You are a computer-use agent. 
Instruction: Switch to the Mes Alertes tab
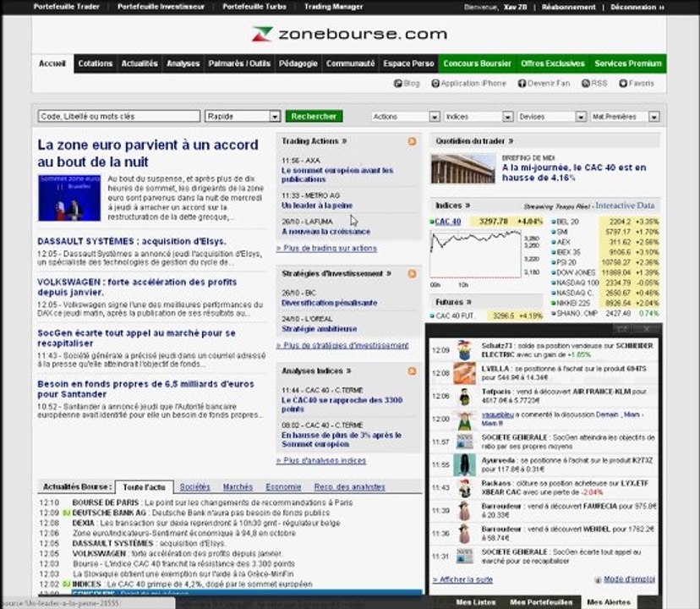[609, 602]
